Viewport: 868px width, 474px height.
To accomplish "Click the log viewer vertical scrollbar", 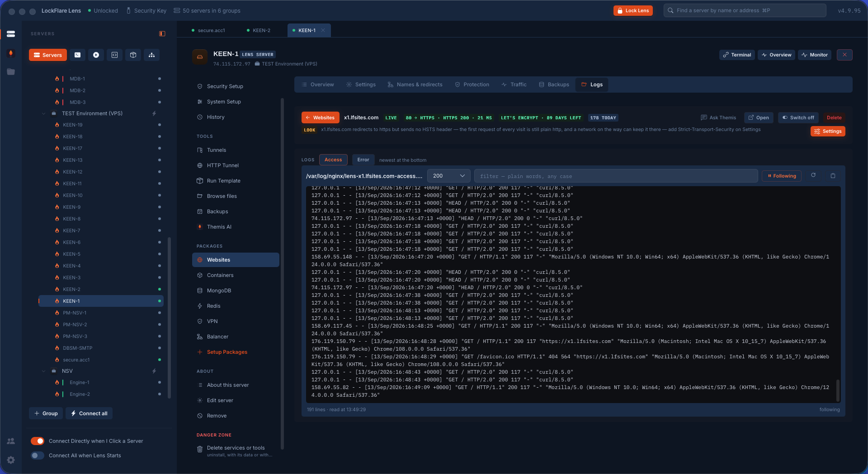I will (838, 390).
